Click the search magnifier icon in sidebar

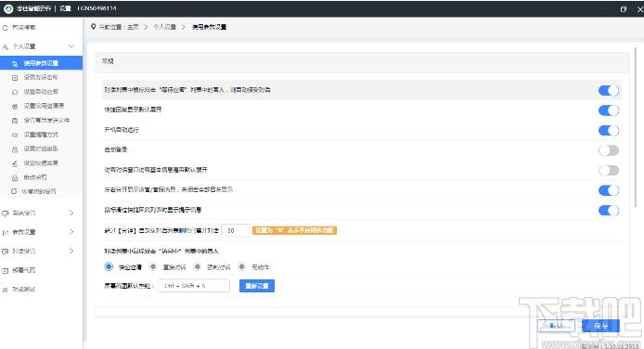click(x=6, y=28)
